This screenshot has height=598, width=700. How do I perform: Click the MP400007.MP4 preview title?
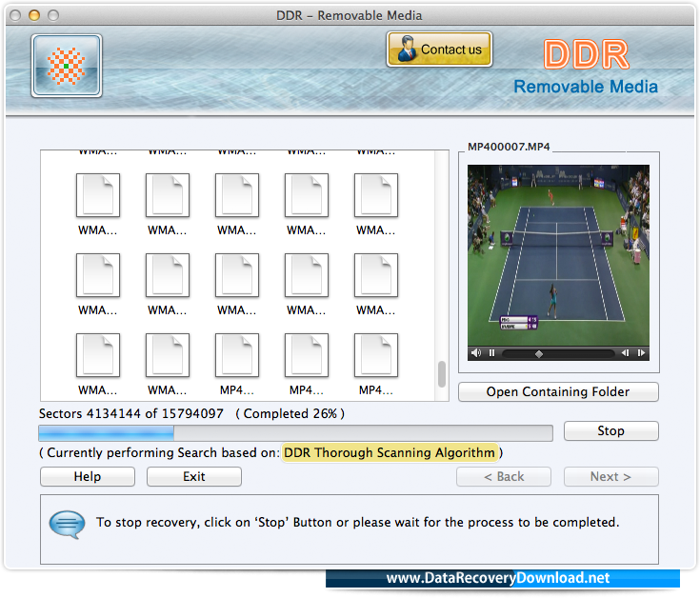pos(509,147)
